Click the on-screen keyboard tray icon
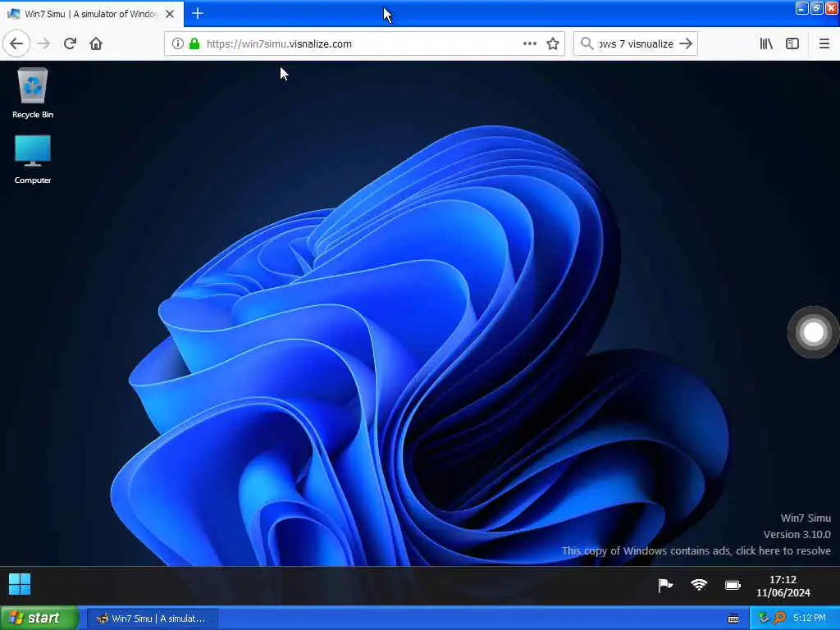 [733, 619]
